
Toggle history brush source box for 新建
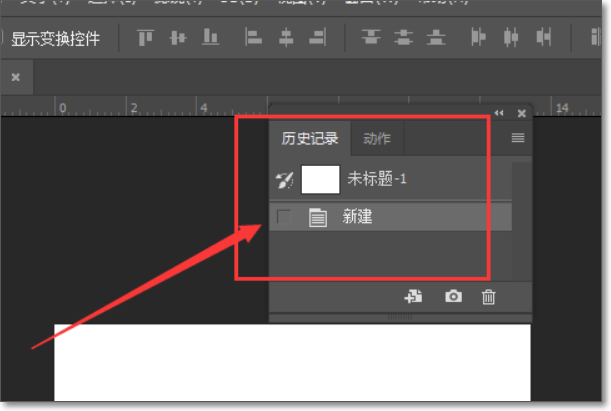tap(284, 217)
